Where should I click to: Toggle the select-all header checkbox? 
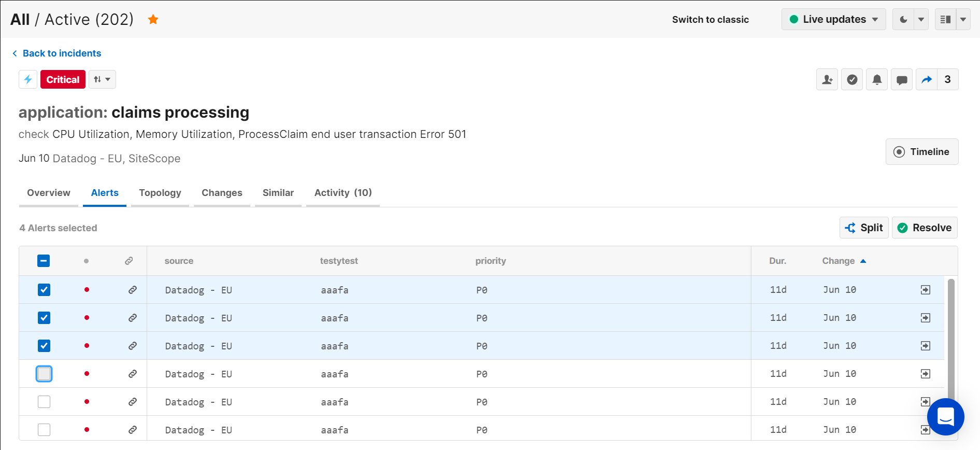pos(44,261)
